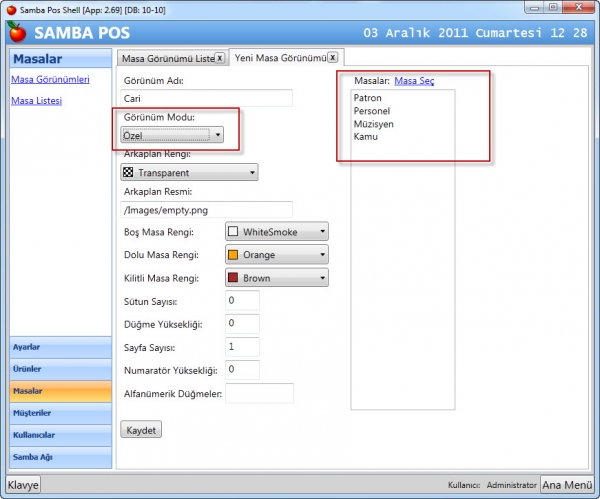The width and height of the screenshot is (600, 499).
Task: Open the Masa Listesi link
Action: pos(36,101)
